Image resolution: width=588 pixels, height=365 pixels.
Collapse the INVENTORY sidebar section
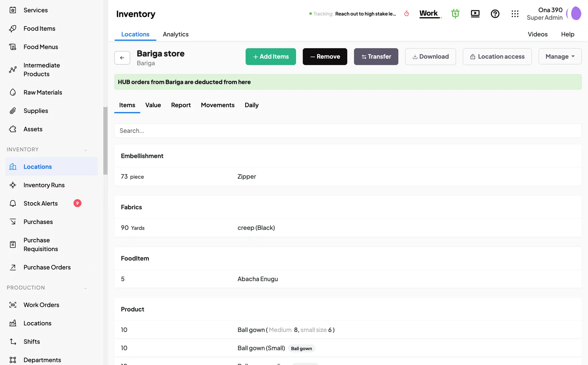point(85,150)
